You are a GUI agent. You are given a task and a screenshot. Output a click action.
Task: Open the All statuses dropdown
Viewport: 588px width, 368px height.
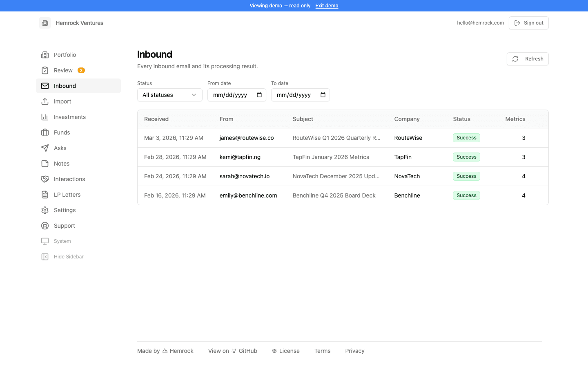tap(170, 95)
